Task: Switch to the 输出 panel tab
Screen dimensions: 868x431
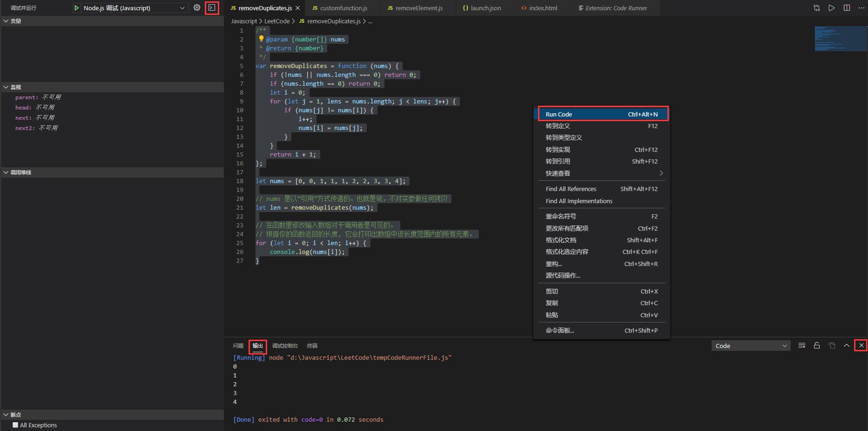Action: [x=258, y=346]
